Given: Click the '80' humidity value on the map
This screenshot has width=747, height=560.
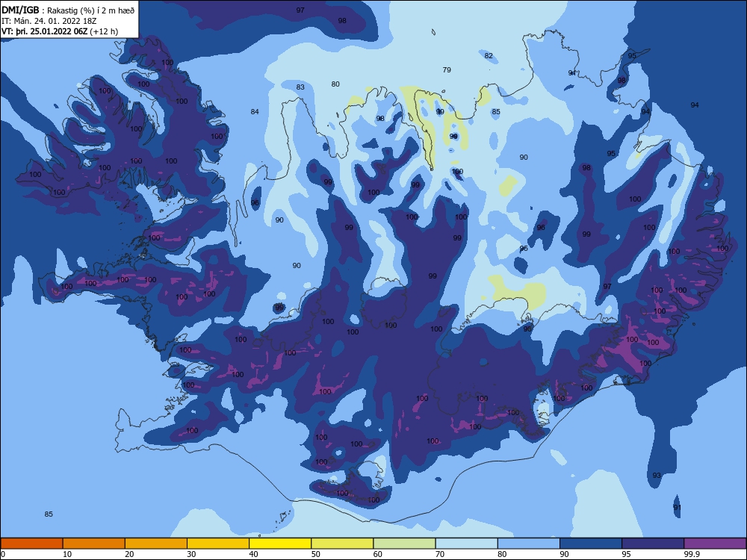Looking at the screenshot, I should coord(335,84).
